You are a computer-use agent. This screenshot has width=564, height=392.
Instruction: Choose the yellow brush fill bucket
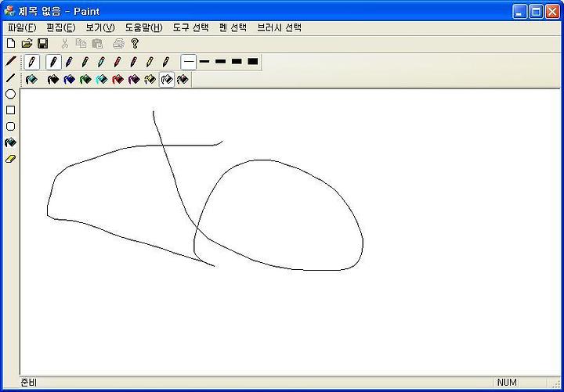tap(150, 79)
